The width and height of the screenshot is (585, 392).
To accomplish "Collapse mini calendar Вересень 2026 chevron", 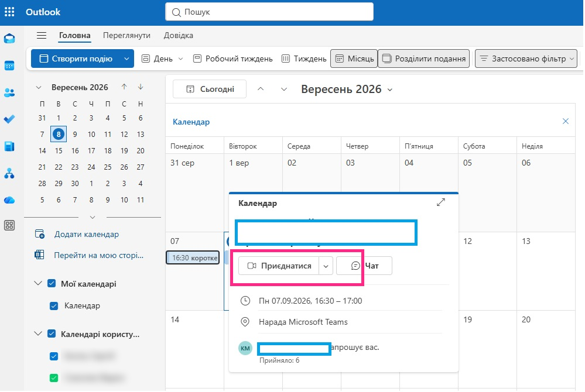I will click(x=39, y=87).
